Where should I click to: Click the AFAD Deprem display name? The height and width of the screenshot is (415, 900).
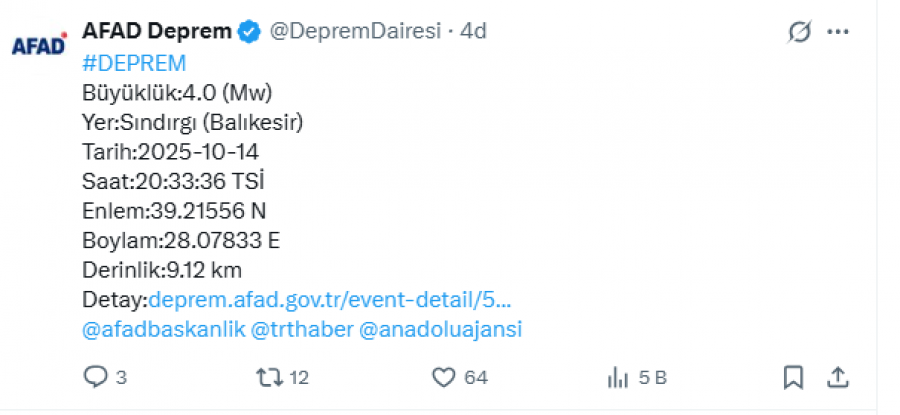(156, 32)
